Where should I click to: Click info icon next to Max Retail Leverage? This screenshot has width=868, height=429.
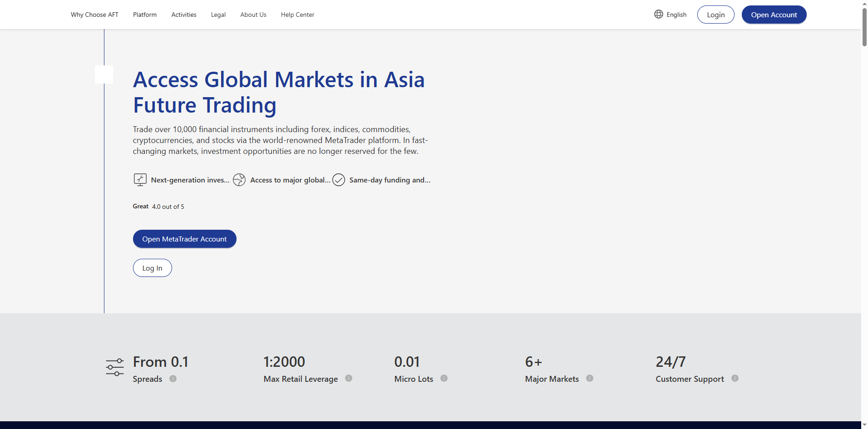pos(349,378)
